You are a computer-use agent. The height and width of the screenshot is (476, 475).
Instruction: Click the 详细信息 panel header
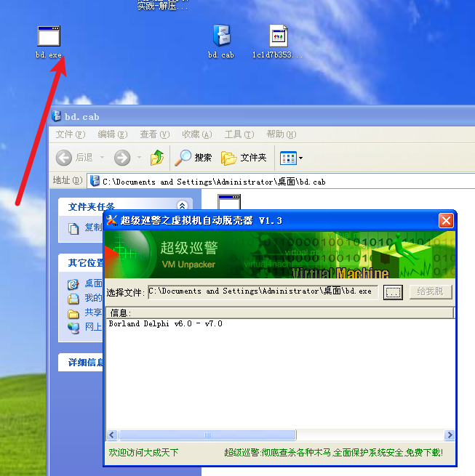point(81,362)
